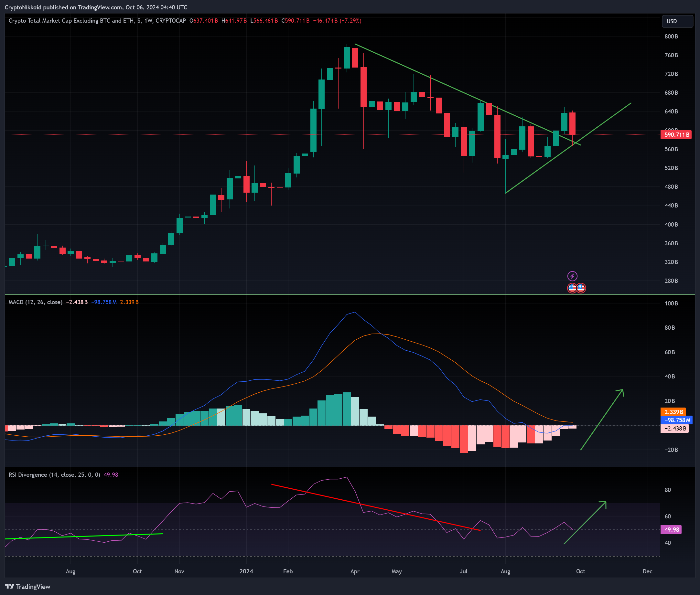Click the 480B price axis label
700x595 pixels.
pos(671,186)
